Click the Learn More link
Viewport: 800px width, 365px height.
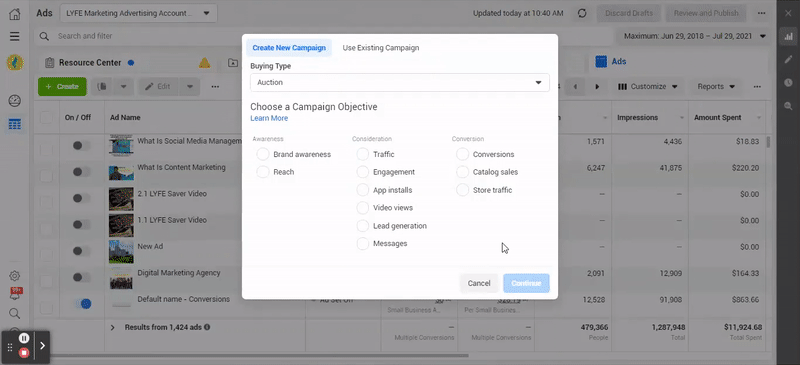coord(269,118)
